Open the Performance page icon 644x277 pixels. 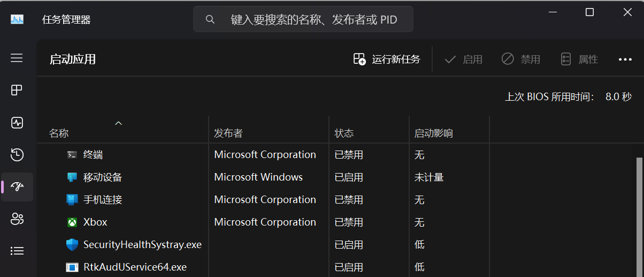point(17,123)
